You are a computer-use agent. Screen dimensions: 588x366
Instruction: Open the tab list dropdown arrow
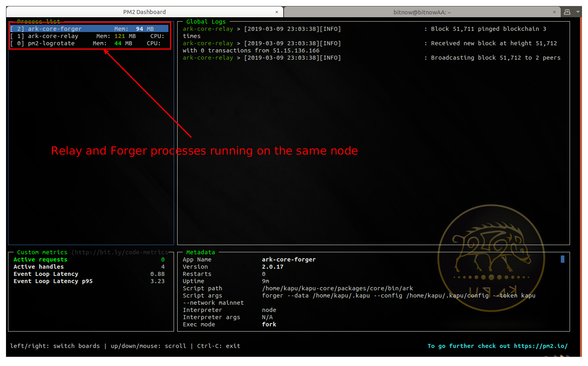pos(578,12)
